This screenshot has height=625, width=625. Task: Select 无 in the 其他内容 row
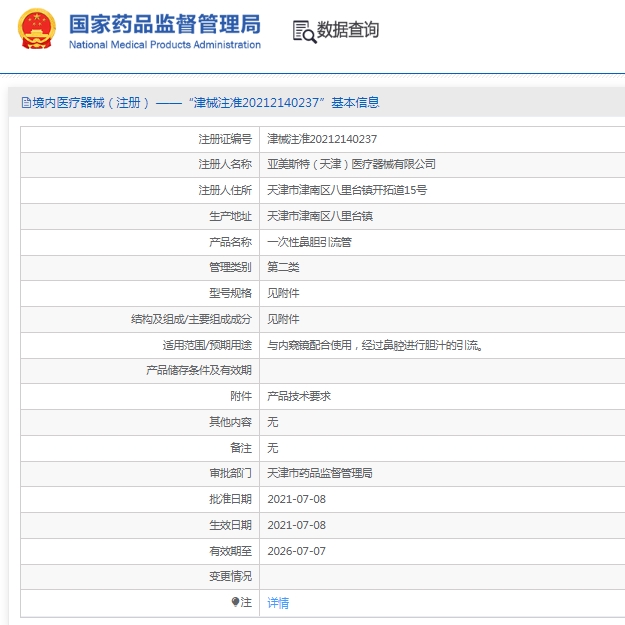(273, 422)
